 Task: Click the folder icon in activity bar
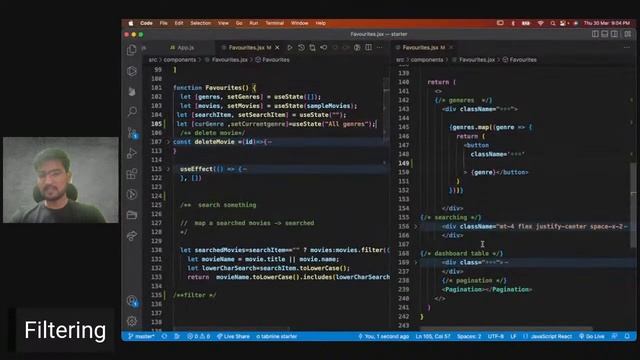pos(131,215)
